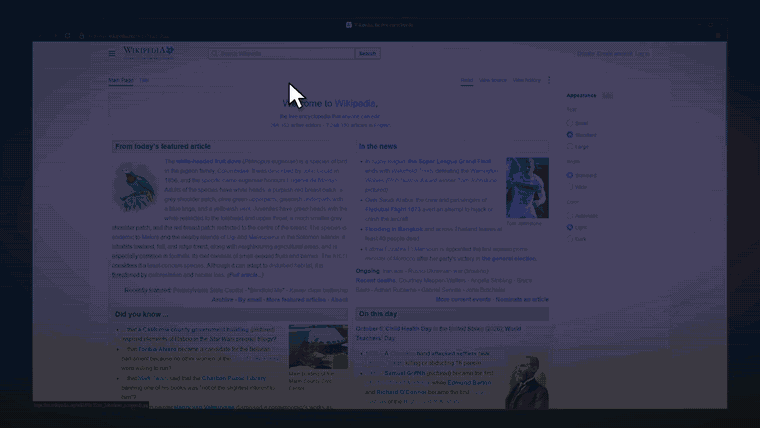Click the Donate link
760x428 pixels.
point(586,54)
